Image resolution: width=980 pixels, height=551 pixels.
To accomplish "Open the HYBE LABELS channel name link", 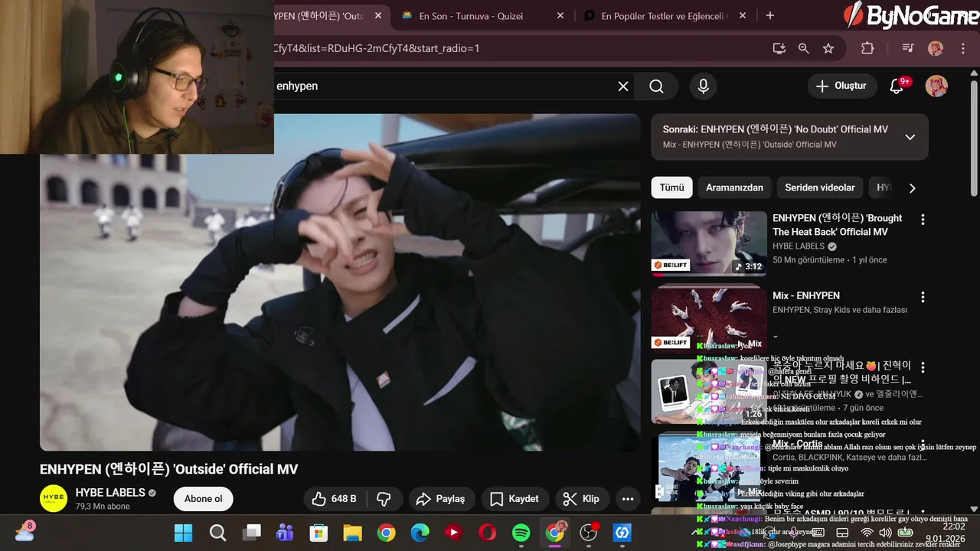I will (110, 493).
